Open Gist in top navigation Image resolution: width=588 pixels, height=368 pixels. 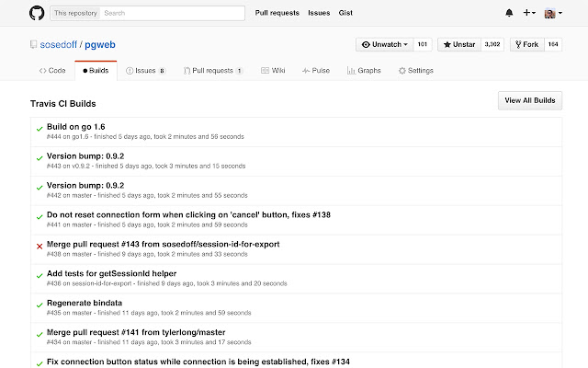tap(345, 13)
